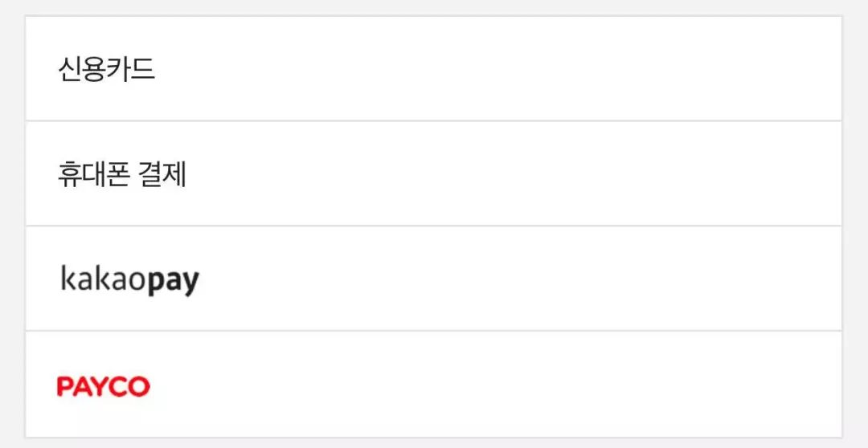This screenshot has width=868, height=448.
Task: Pay with kakaopay
Action: point(433,279)
